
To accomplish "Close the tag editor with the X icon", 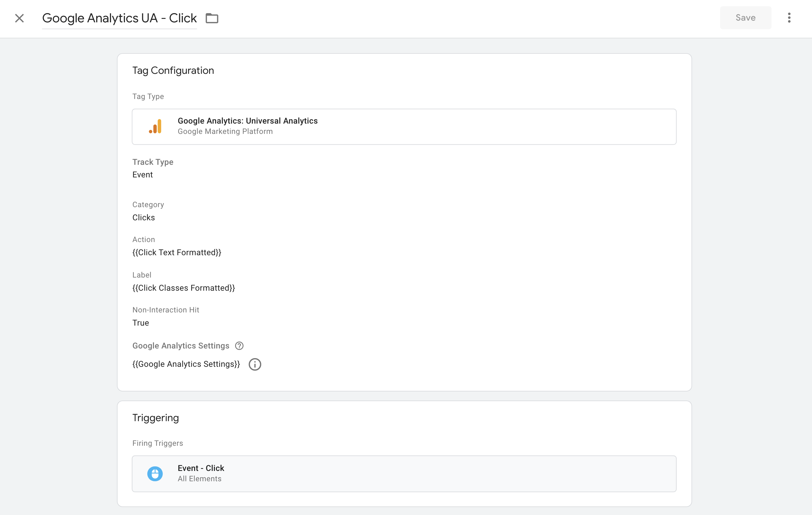I will [x=19, y=18].
